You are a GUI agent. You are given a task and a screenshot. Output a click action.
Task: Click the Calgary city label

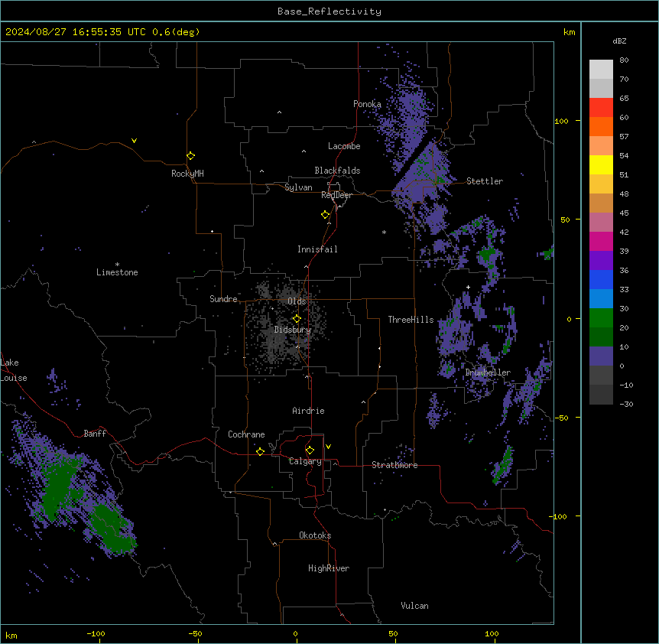pyautogui.click(x=305, y=461)
